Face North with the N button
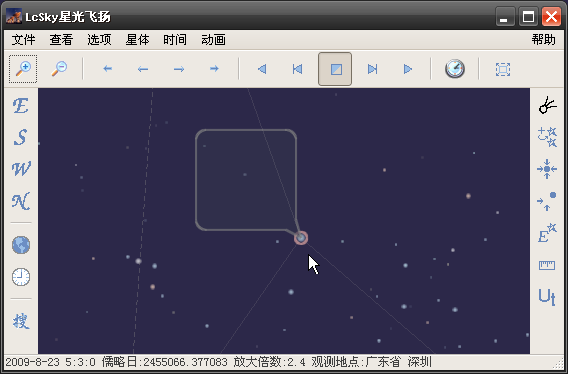The width and height of the screenshot is (568, 374). pyautogui.click(x=21, y=201)
